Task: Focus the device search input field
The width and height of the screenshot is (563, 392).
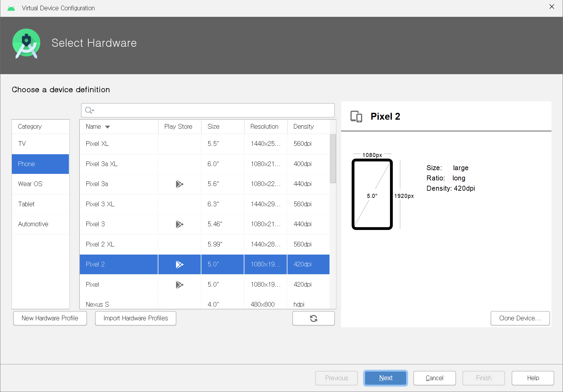Action: point(208,110)
